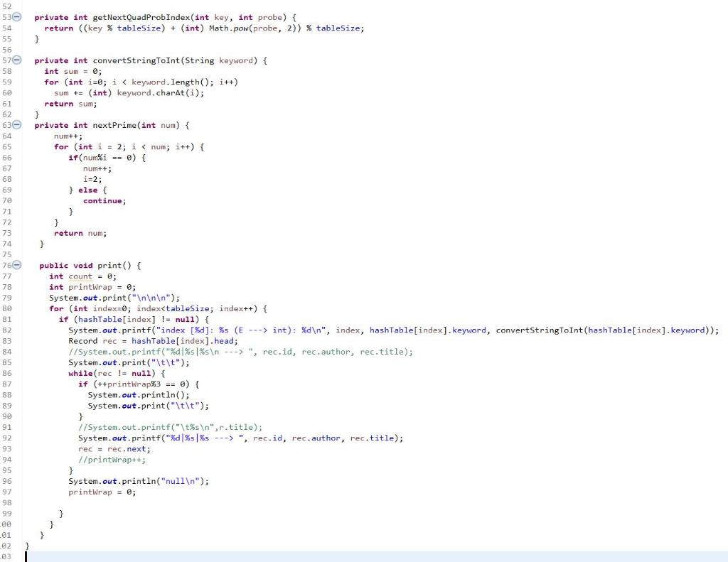Click the string literal "\n\n\n"
This screenshot has height=562, width=728.
coord(149,298)
